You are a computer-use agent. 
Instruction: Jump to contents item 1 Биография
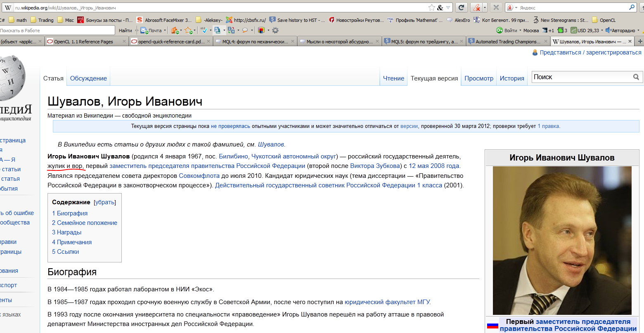tap(70, 213)
